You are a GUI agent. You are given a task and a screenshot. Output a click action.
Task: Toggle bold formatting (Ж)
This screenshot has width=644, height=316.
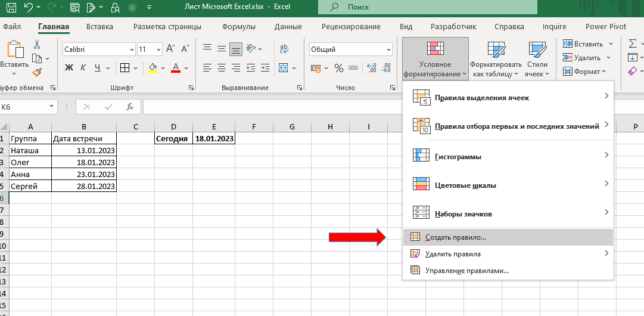[69, 67]
